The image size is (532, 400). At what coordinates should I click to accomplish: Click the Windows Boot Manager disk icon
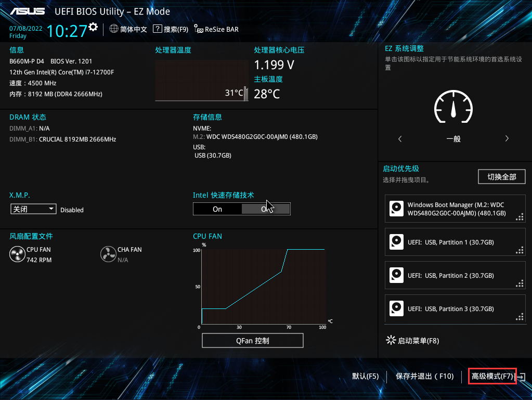397,209
